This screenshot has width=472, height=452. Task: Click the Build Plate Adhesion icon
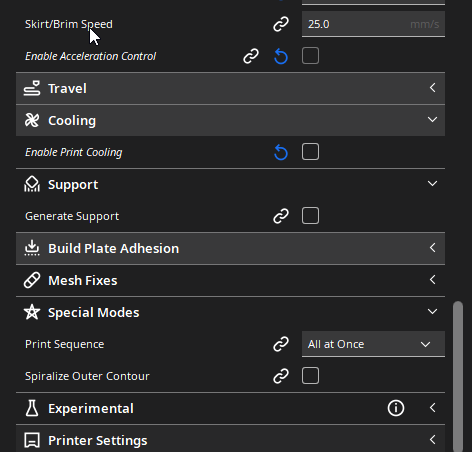(32, 248)
